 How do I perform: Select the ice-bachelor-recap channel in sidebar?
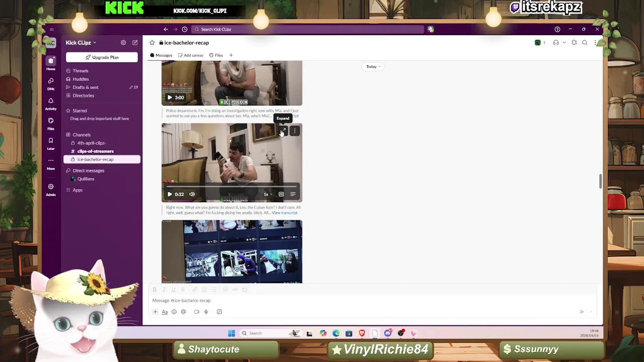pyautogui.click(x=102, y=159)
